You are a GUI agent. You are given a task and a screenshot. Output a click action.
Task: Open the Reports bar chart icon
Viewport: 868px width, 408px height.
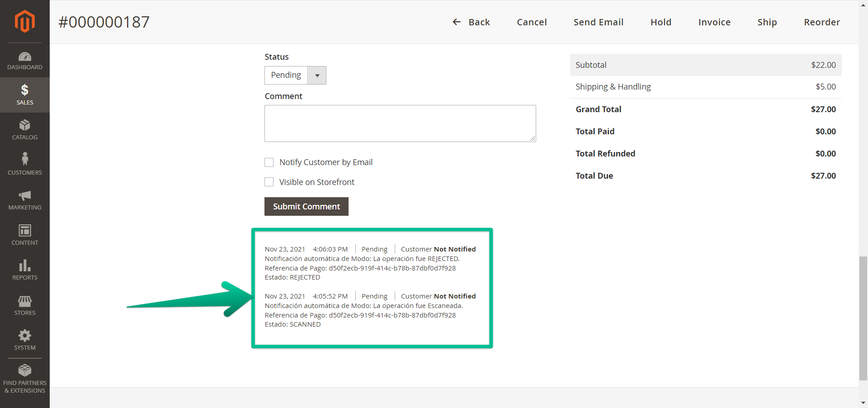click(x=24, y=266)
